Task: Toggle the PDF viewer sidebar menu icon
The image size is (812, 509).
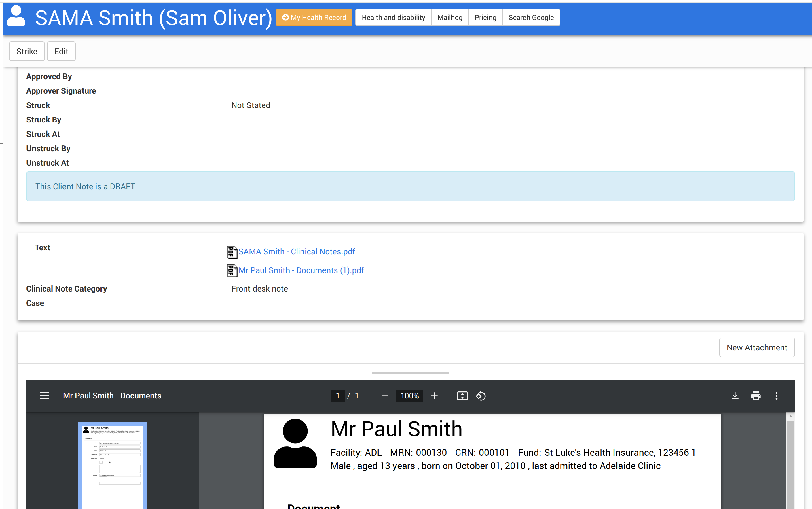Action: click(44, 396)
